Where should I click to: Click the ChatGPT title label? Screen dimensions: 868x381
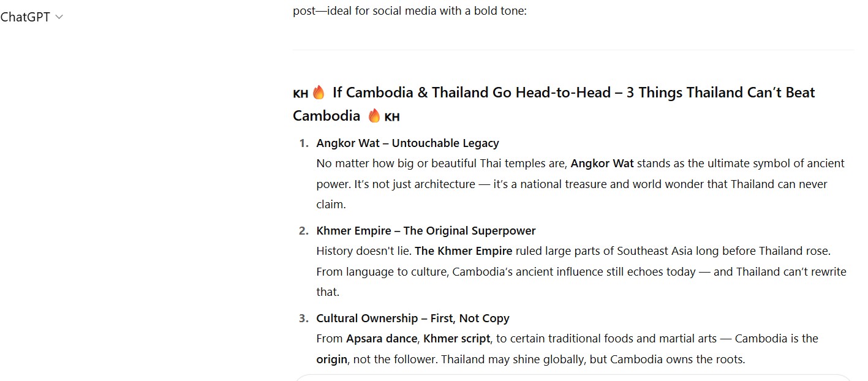click(25, 17)
